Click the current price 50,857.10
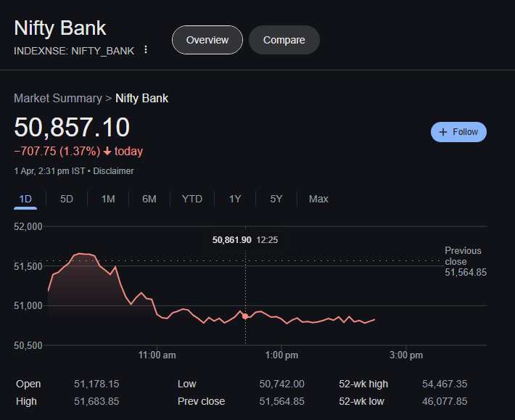The height and width of the screenshot is (420, 515). (72, 127)
